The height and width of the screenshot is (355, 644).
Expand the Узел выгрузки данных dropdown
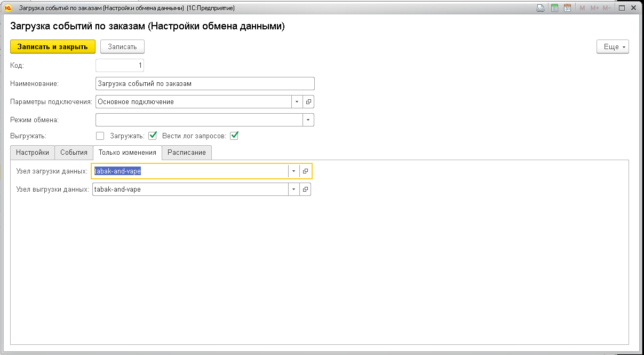click(293, 189)
